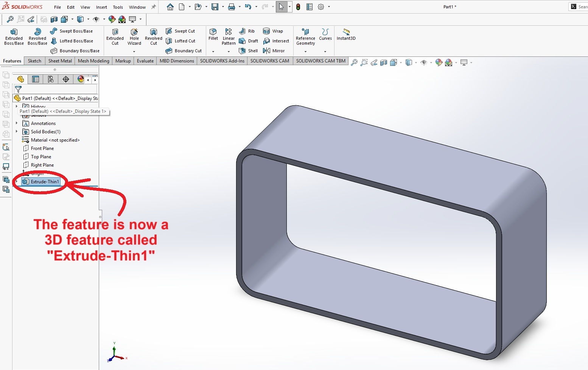The image size is (588, 370).
Task: Expand the Extrude-Thin1 feature node
Action: tap(17, 182)
